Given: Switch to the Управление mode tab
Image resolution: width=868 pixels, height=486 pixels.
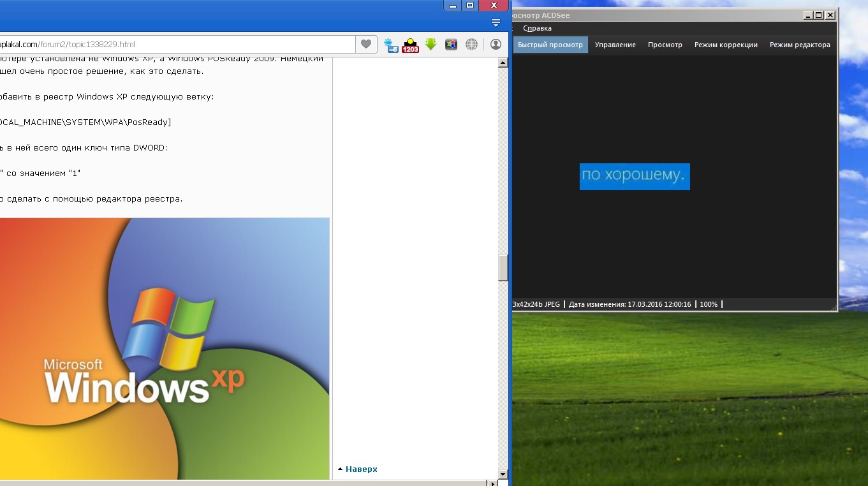Looking at the screenshot, I should [x=615, y=45].
